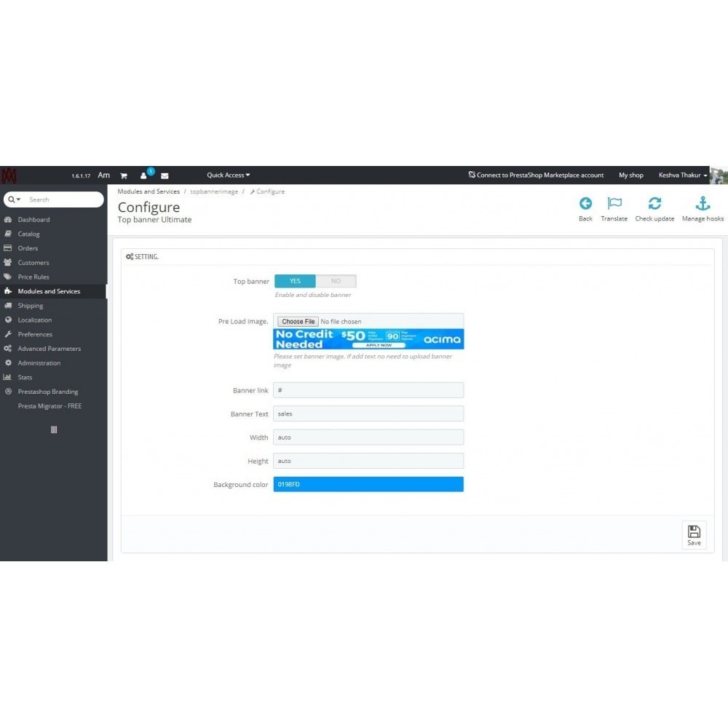728x728 pixels.
Task: Click Modules and Services breadcrumb link
Action: pos(149,191)
